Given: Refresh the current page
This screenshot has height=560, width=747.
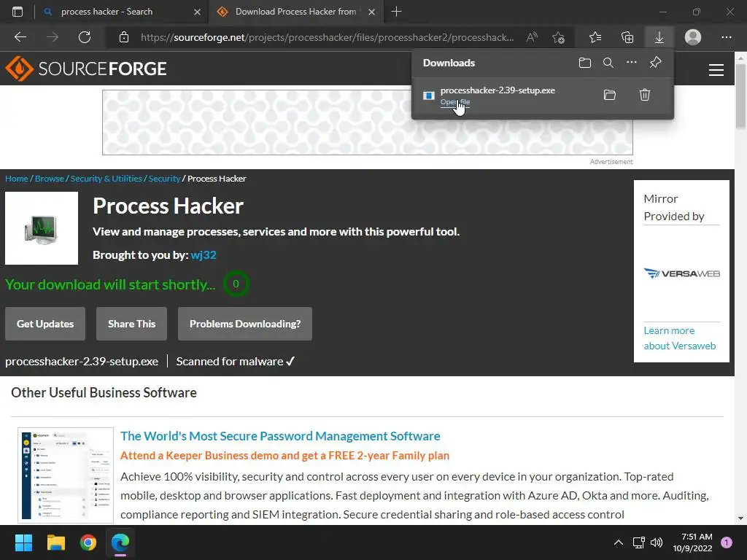Looking at the screenshot, I should click(x=85, y=37).
